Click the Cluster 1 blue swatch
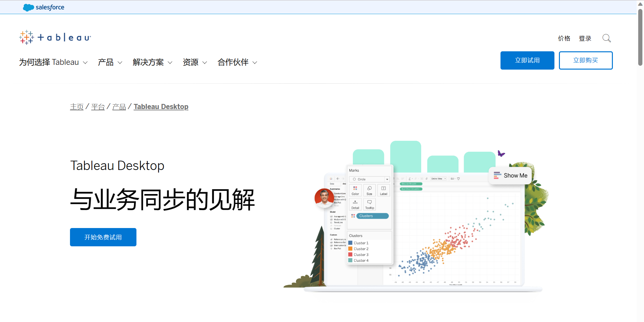This screenshot has height=322, width=644. 350,243
